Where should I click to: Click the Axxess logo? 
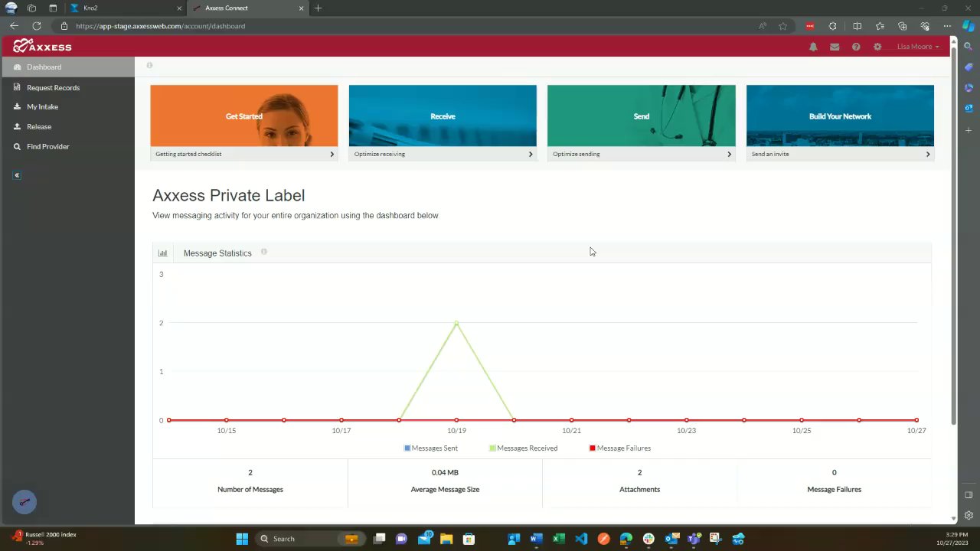(42, 46)
